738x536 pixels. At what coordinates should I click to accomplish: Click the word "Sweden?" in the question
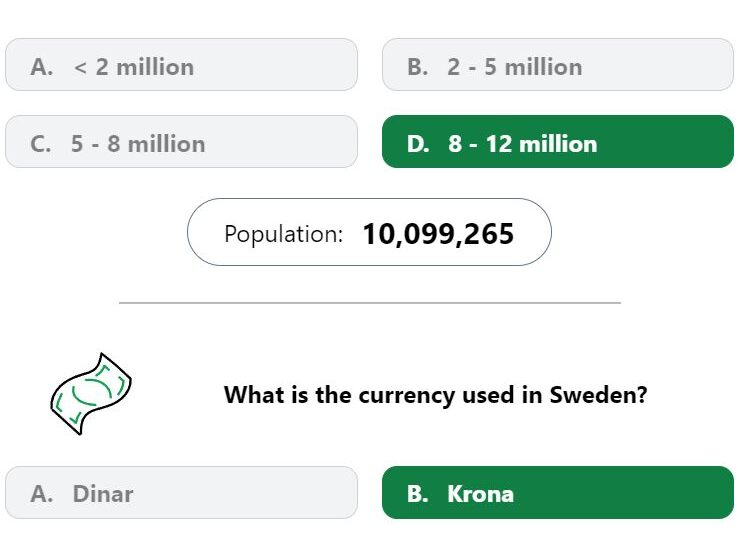coord(598,394)
